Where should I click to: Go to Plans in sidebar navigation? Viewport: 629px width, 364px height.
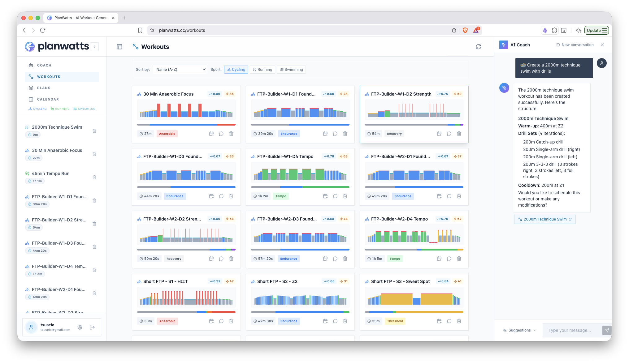[44, 88]
